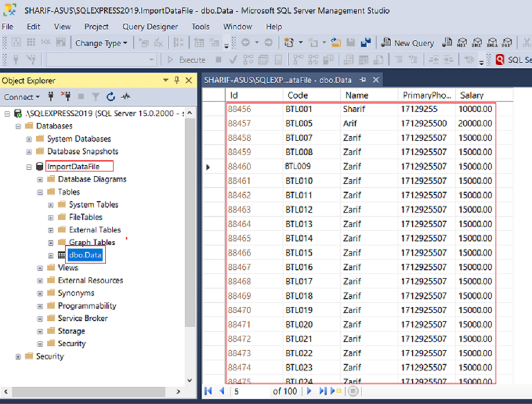Image resolution: width=532 pixels, height=404 pixels.
Task: Open a Database Engine Query icon
Action: point(447,43)
